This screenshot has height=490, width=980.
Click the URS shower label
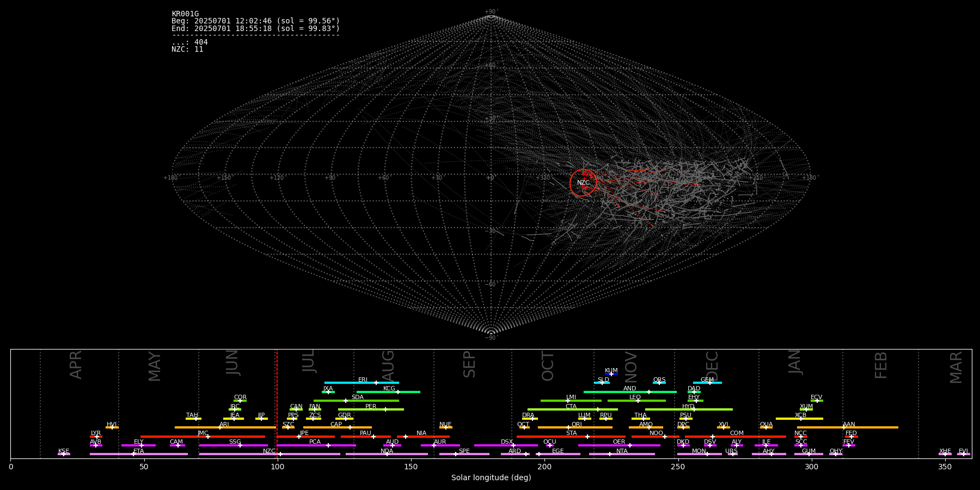coord(732,451)
